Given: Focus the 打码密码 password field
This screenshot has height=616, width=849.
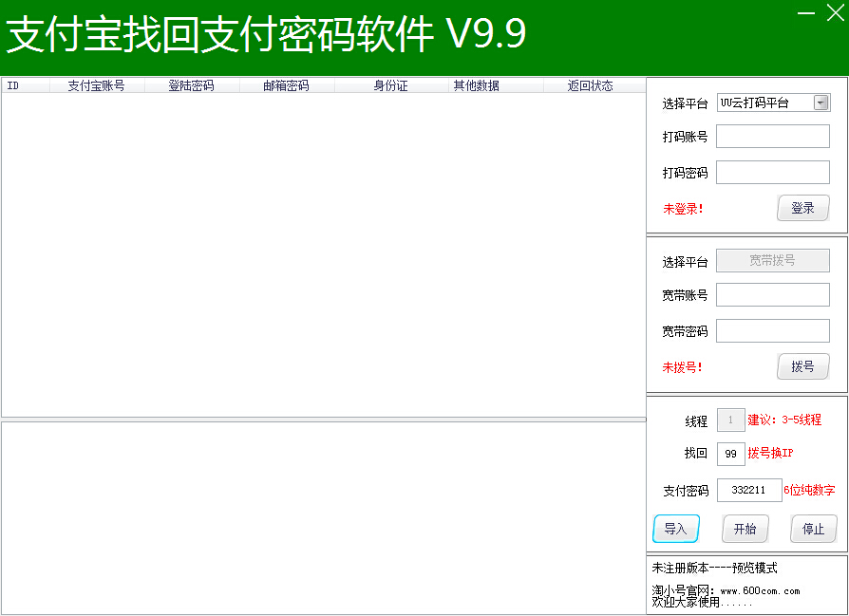Looking at the screenshot, I should coord(773,172).
